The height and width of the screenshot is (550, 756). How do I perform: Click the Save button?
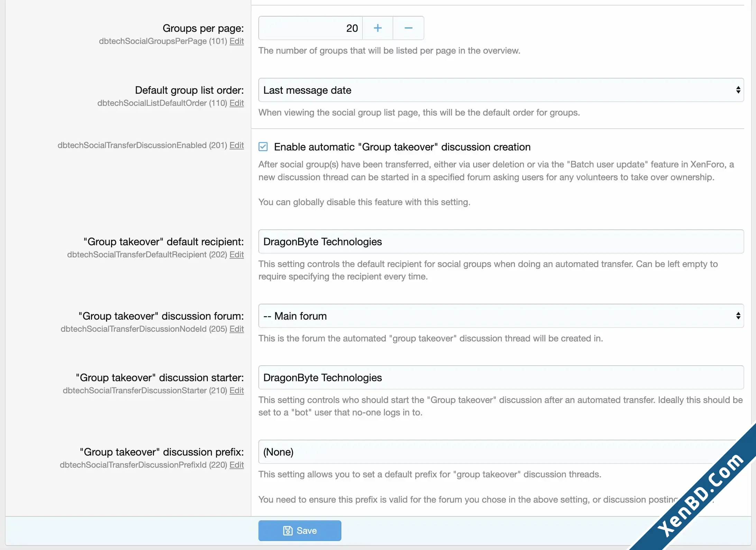pos(300,530)
